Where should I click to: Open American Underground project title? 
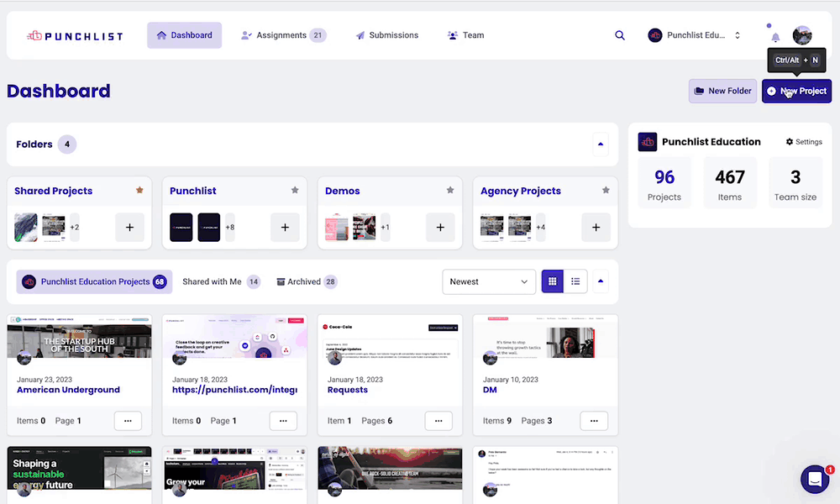click(x=68, y=390)
